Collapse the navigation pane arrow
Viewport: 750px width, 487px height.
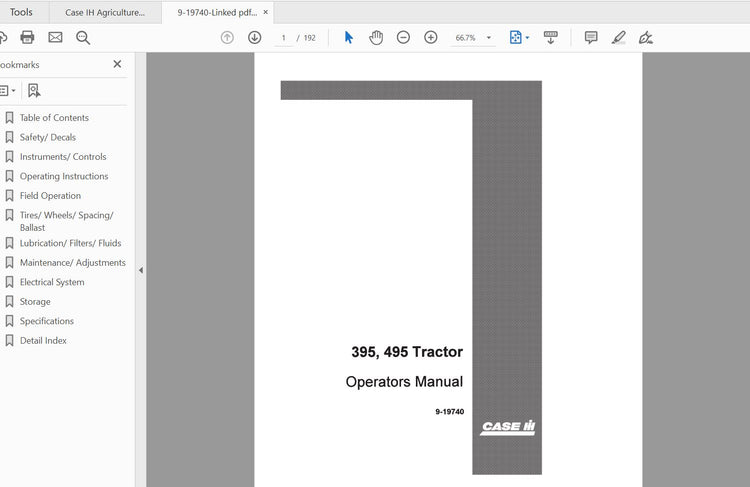tap(141, 270)
